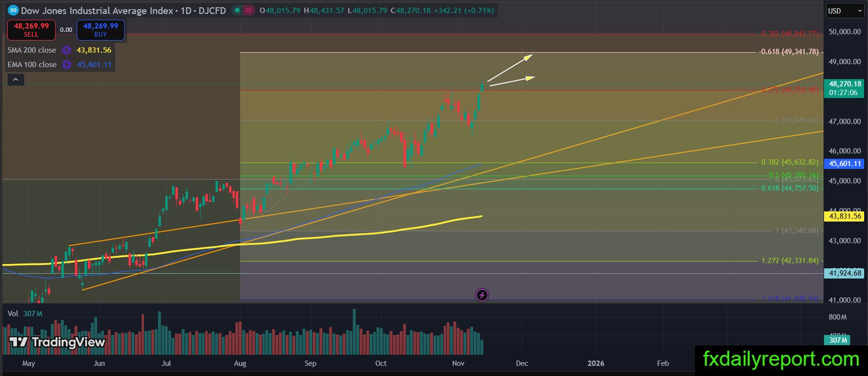Select the EMA 100 close legend label

click(x=32, y=65)
